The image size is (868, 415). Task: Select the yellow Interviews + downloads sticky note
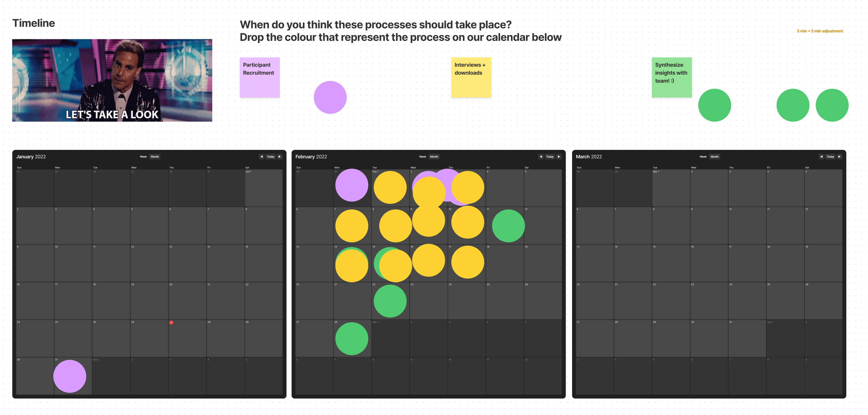pos(471,78)
